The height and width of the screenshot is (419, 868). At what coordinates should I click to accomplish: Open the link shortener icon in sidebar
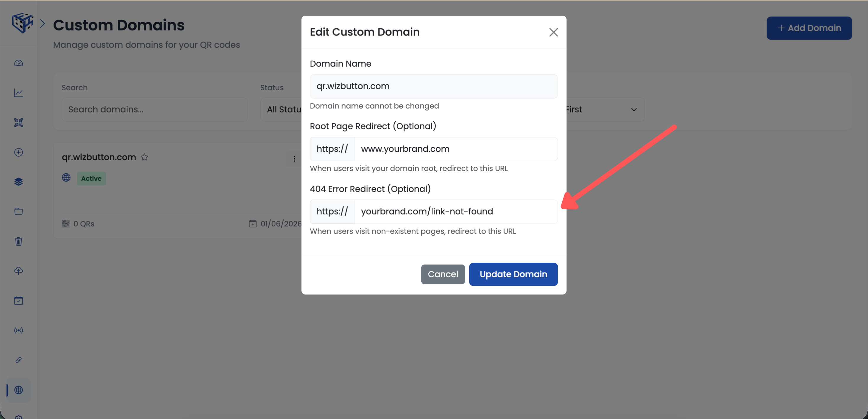tap(19, 360)
